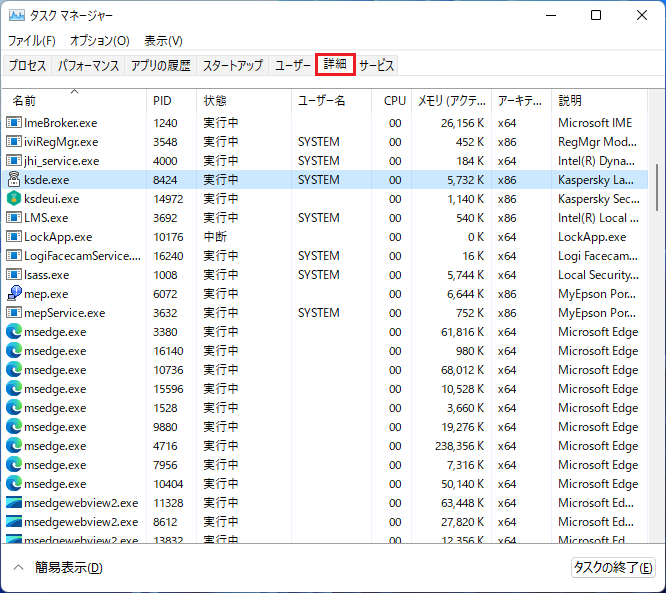Select PID cell 14972 of ksdeui.exe
Viewport: 666px width, 593px height.
[x=168, y=199]
